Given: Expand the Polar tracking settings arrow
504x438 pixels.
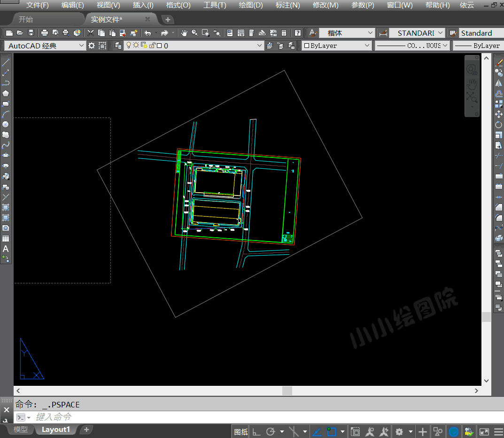Looking at the screenshot, I should click(282, 431).
